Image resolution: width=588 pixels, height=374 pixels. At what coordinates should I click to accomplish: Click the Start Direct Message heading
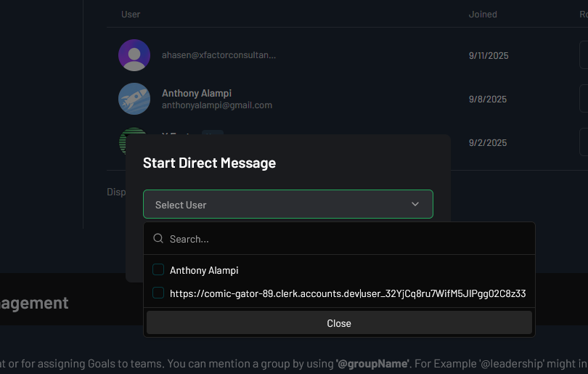[209, 163]
